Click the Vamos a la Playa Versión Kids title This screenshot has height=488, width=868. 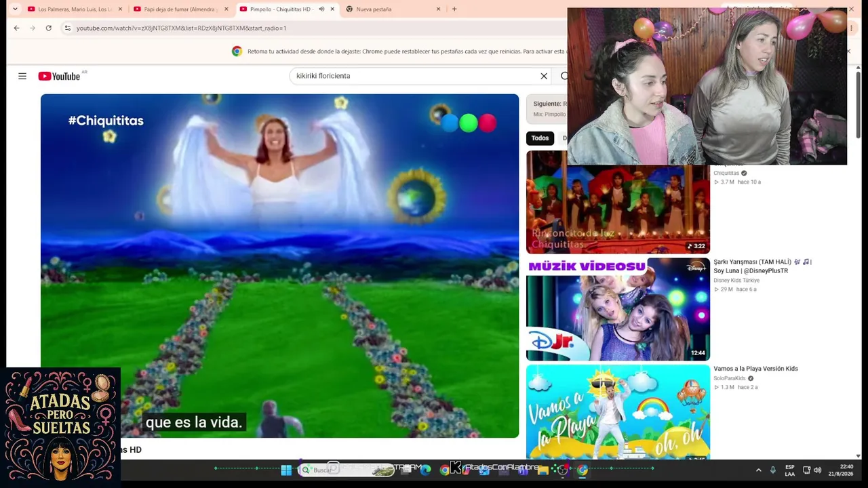pyautogui.click(x=755, y=369)
